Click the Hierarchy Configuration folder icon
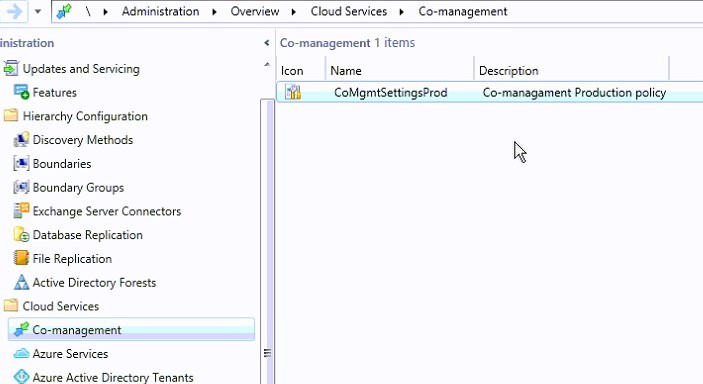This screenshot has width=703, height=384. click(x=11, y=116)
